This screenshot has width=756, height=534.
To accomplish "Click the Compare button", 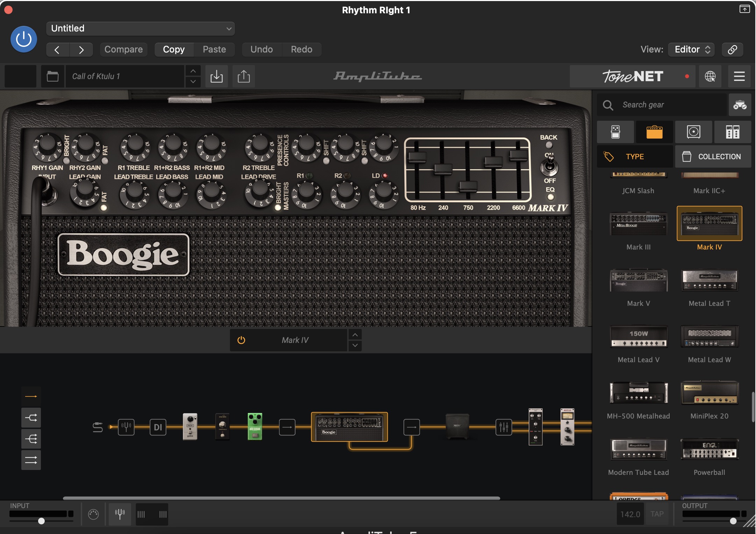I will click(123, 50).
